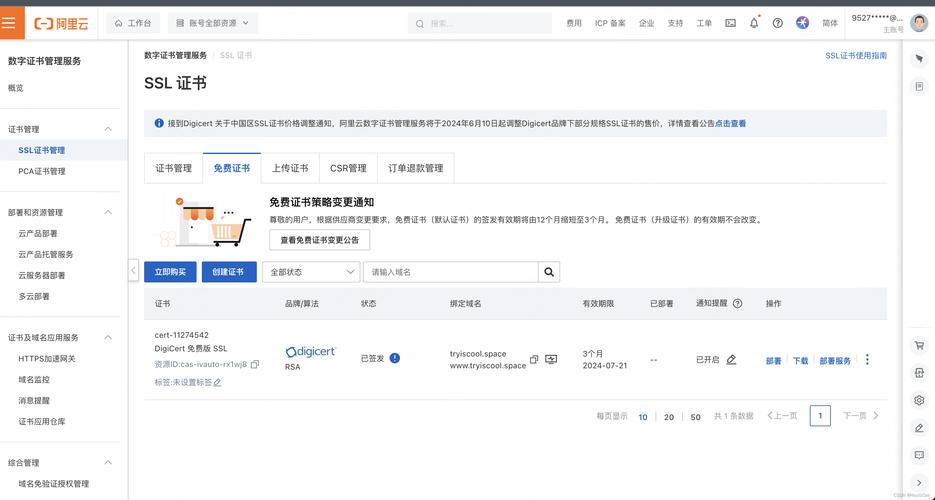Open the hamburger main menu

coord(10,23)
